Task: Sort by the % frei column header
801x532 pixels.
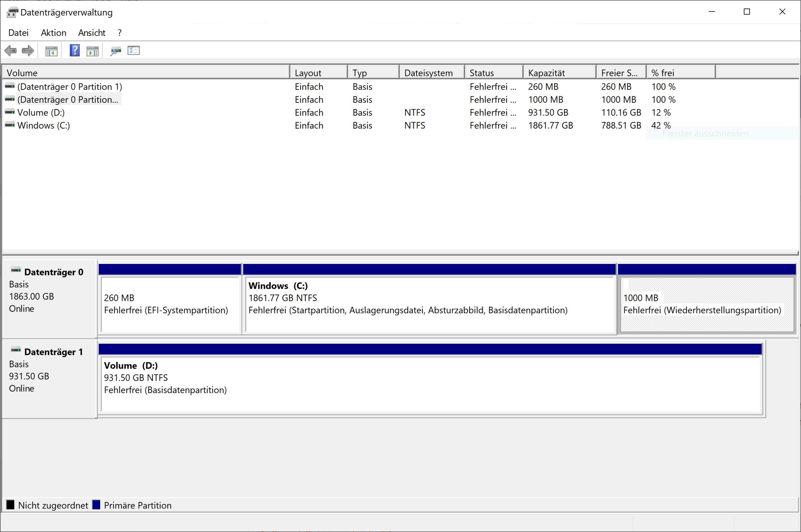Action: [681, 73]
